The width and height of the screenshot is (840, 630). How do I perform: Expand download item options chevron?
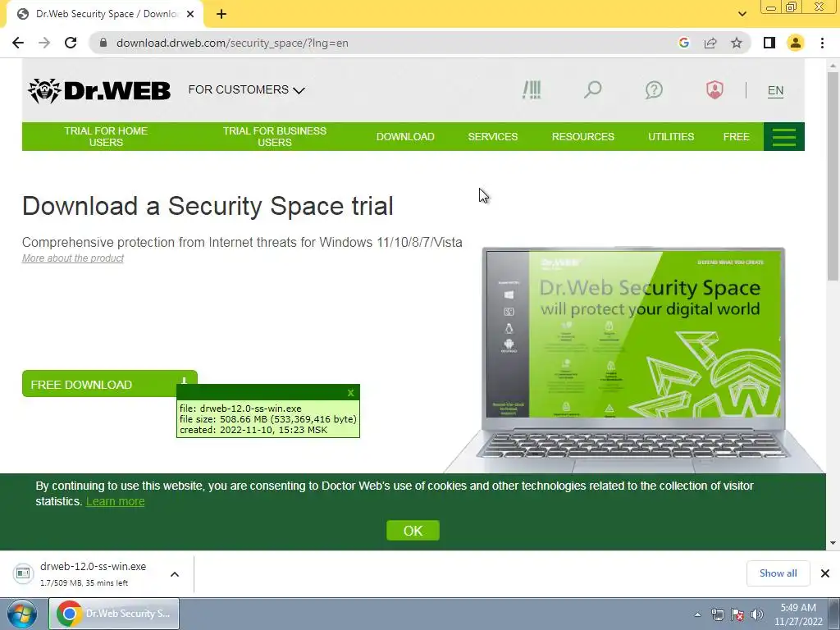pos(175,574)
